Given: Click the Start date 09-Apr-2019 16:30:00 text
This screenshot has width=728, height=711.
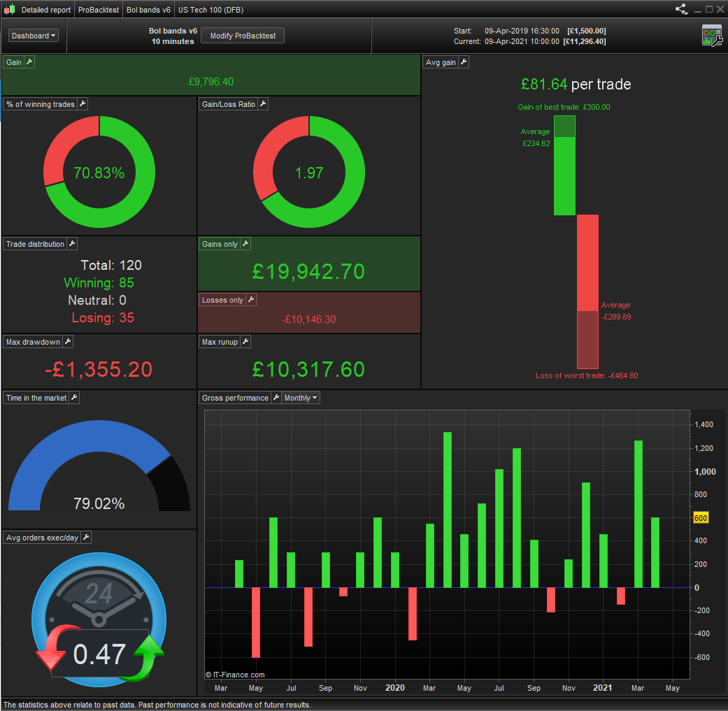Looking at the screenshot, I should 522,31.
